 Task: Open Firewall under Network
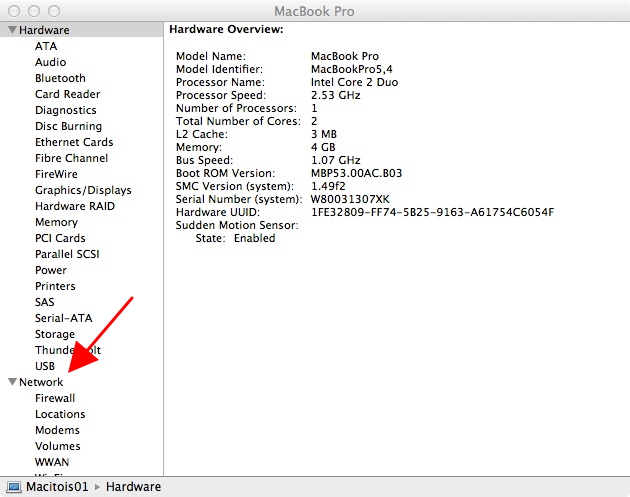(x=55, y=398)
